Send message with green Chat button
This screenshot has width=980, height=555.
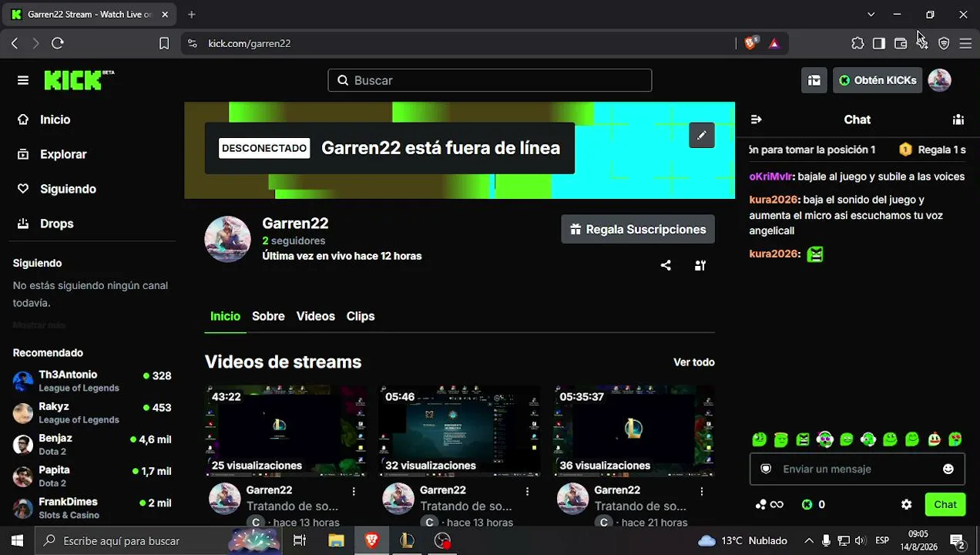[x=945, y=505]
